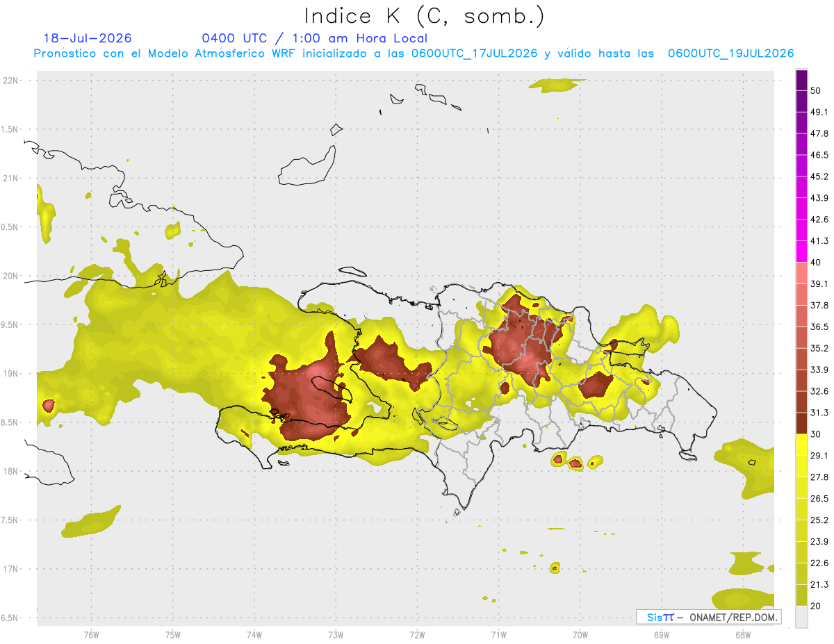Click the colorbar value '30'
This screenshot has height=644, width=834.
tap(816, 434)
